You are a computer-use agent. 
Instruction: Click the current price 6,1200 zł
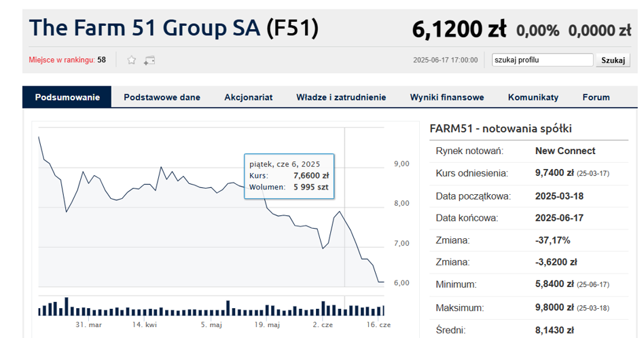pyautogui.click(x=459, y=30)
